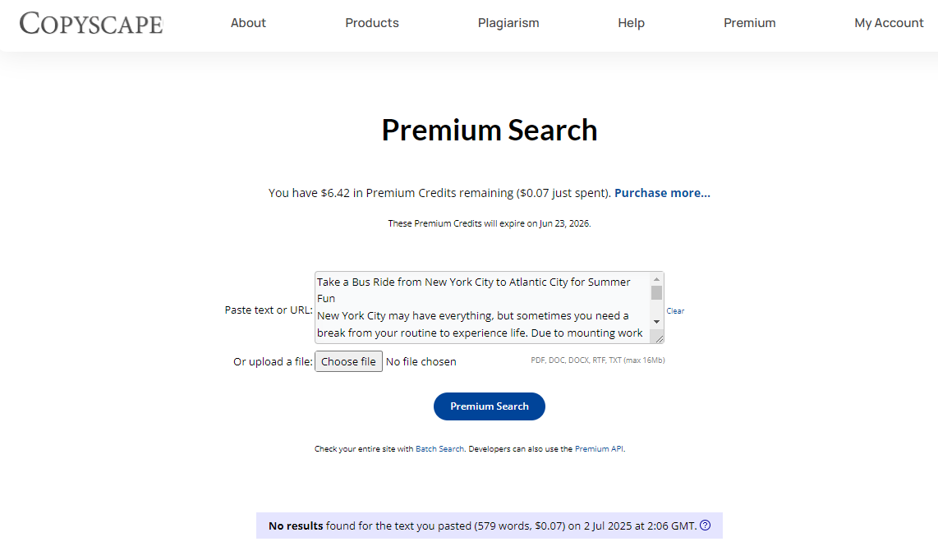This screenshot has height=560, width=938.
Task: Click the No file chosen text
Action: (x=421, y=361)
